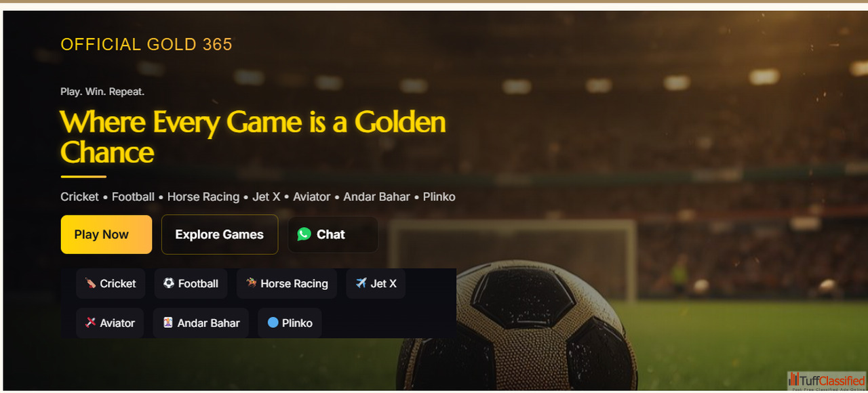Select the Horse Racing tag label
This screenshot has height=393, width=868.
pos(294,284)
